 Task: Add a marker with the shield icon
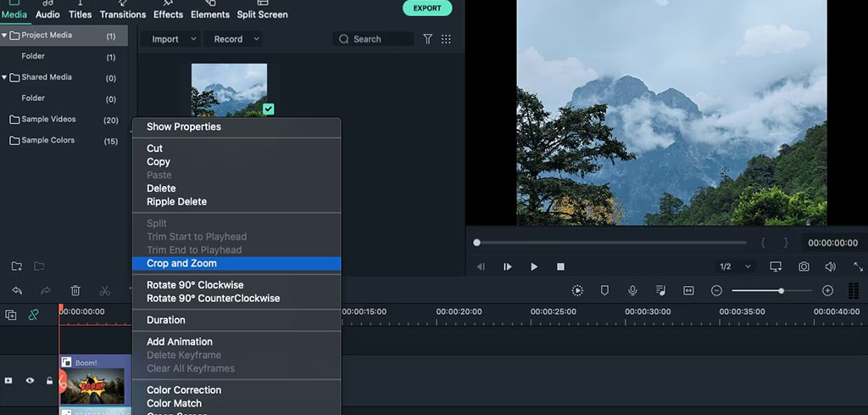coord(604,290)
